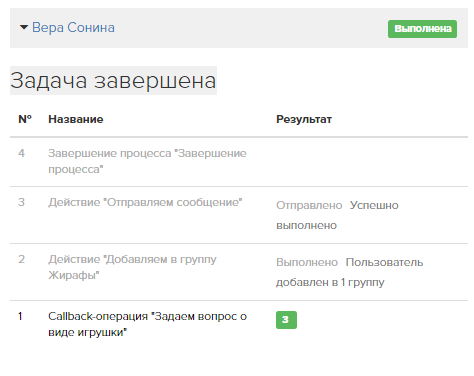Click the Отправлено result label
This screenshot has height=376, width=474.
click(309, 205)
